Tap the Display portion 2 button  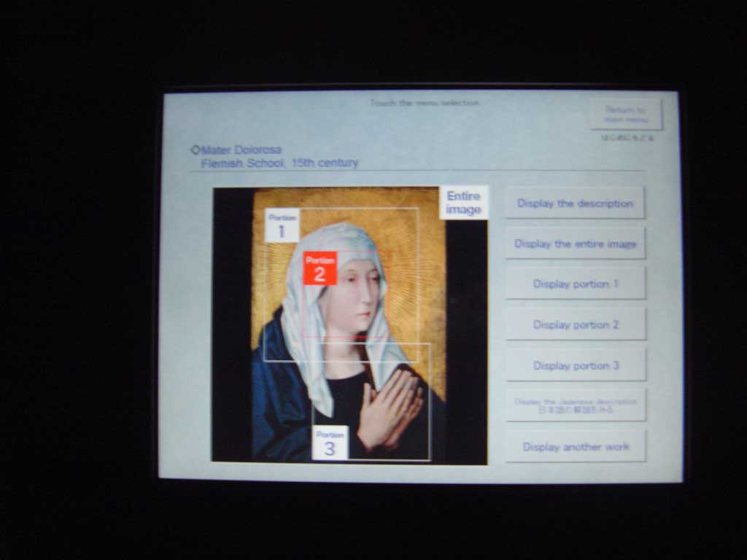576,324
